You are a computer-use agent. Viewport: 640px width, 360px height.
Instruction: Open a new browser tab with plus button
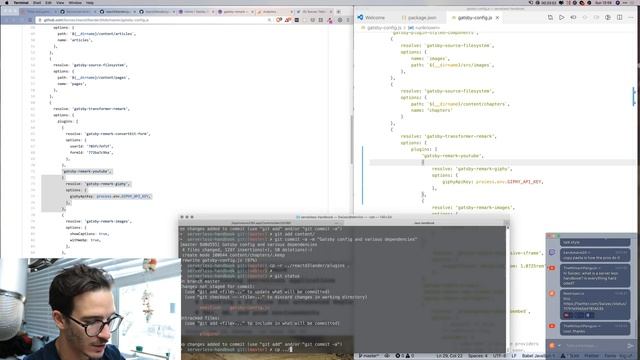(x=338, y=11)
